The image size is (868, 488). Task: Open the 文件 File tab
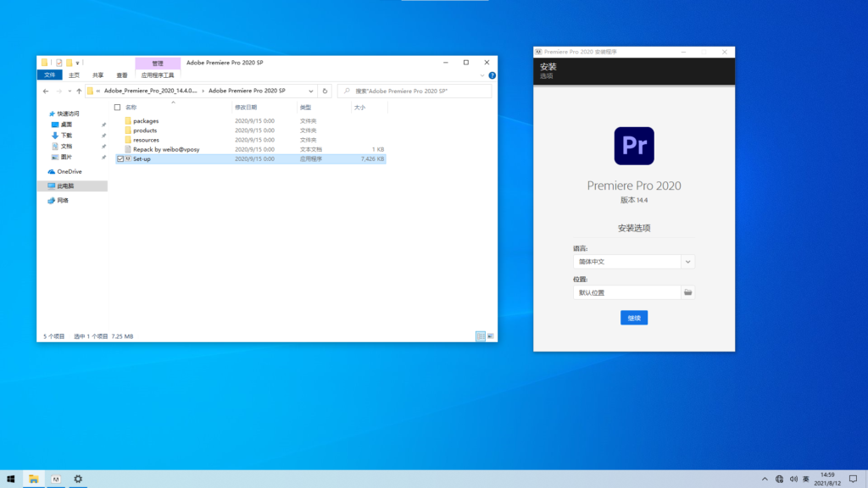pyautogui.click(x=50, y=75)
